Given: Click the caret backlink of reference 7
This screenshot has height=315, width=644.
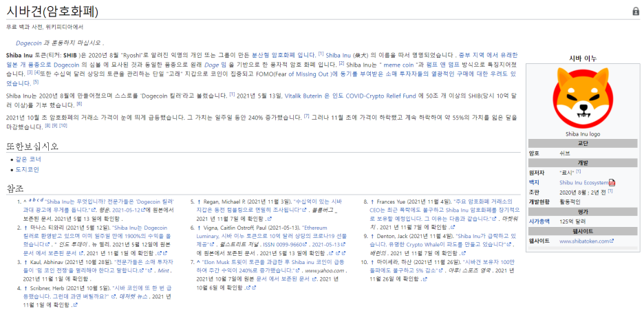Looking at the screenshot, I should click(199, 261).
